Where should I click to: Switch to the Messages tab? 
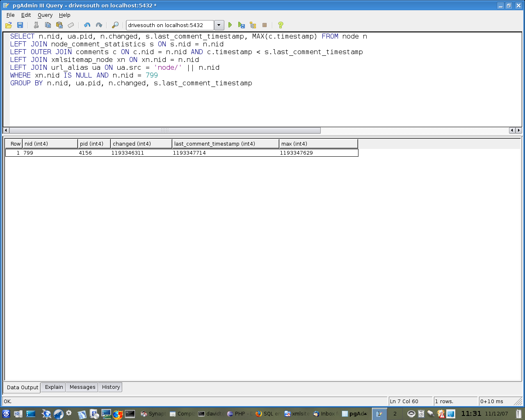click(x=82, y=387)
